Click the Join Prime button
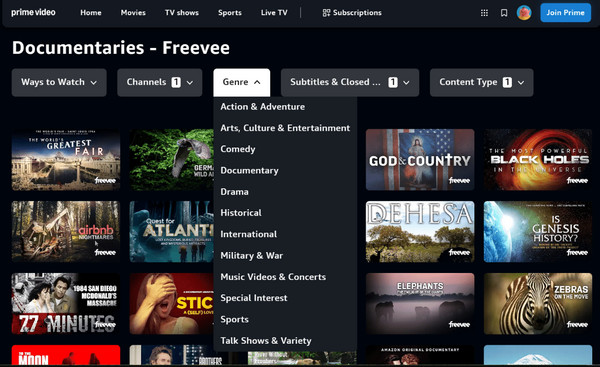Image resolution: width=600 pixels, height=367 pixels. tap(565, 13)
